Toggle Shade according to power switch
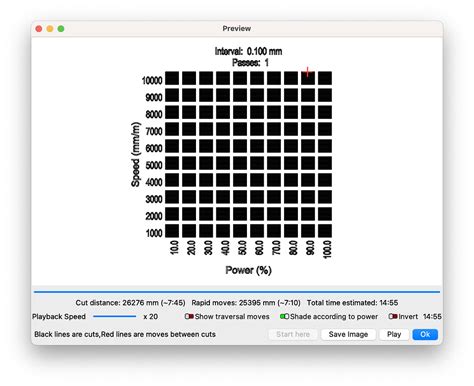Image resolution: width=474 pixels, height=386 pixels. tap(284, 316)
